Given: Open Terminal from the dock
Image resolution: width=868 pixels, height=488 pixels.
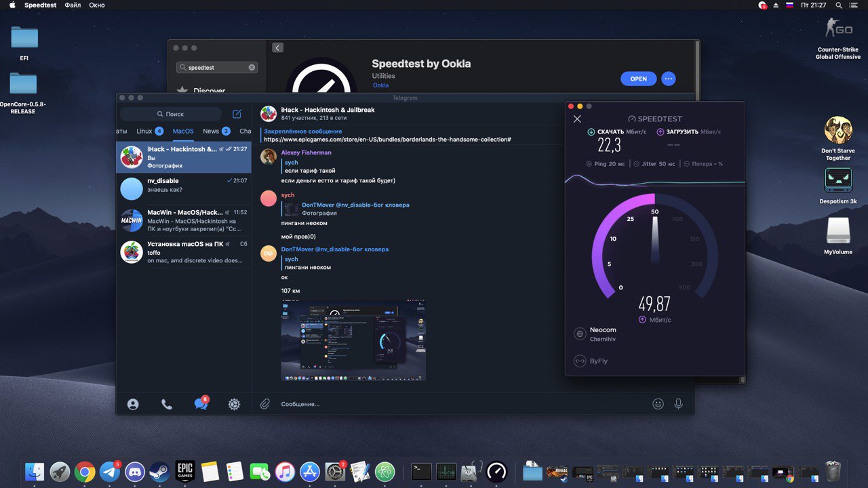Looking at the screenshot, I should (x=421, y=471).
